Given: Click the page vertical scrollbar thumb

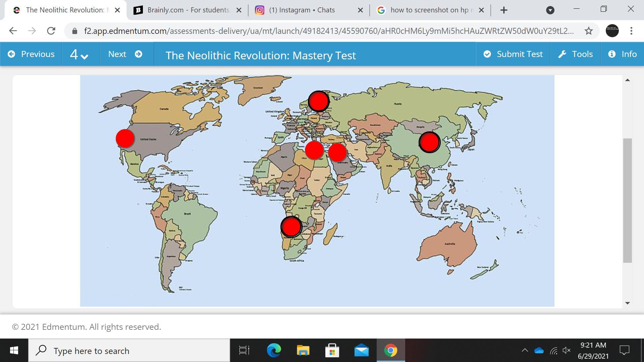Looking at the screenshot, I should [627, 200].
